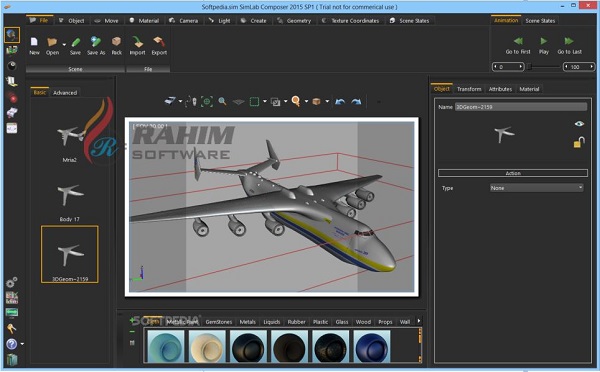The image size is (600, 372).
Task: Expand the Action Type None dropdown
Action: coord(536,188)
